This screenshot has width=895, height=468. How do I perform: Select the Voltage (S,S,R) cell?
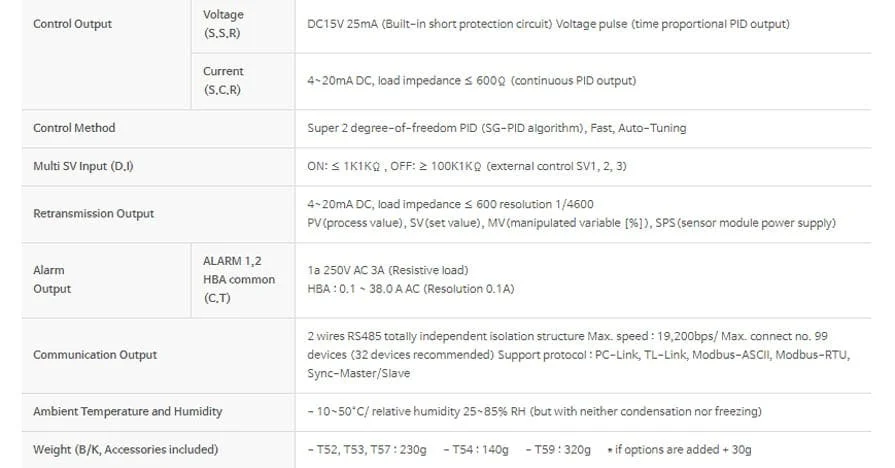(223, 24)
